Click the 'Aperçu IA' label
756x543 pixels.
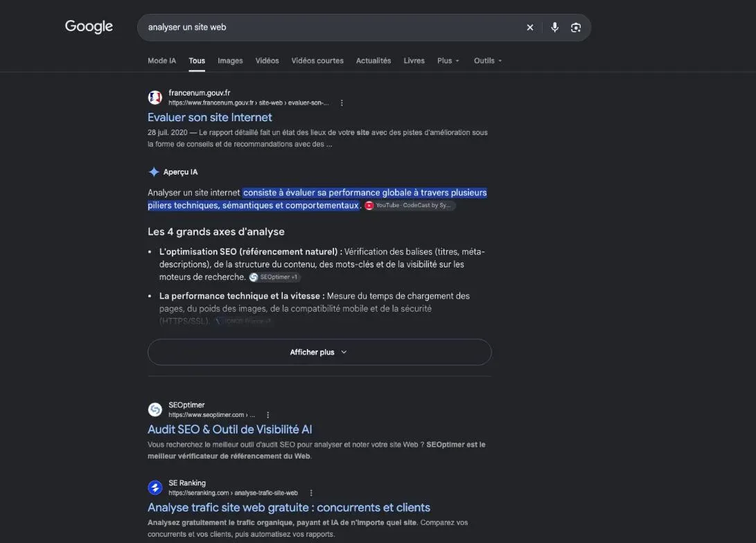pos(180,172)
